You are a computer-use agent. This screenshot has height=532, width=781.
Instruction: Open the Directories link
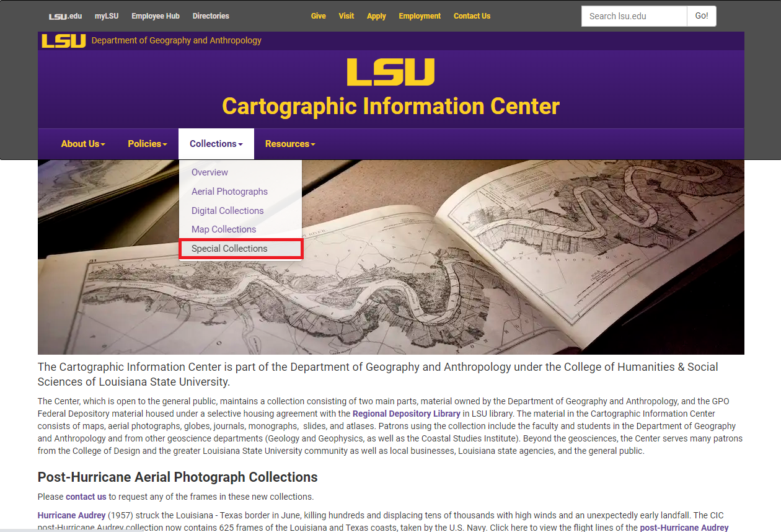(211, 16)
